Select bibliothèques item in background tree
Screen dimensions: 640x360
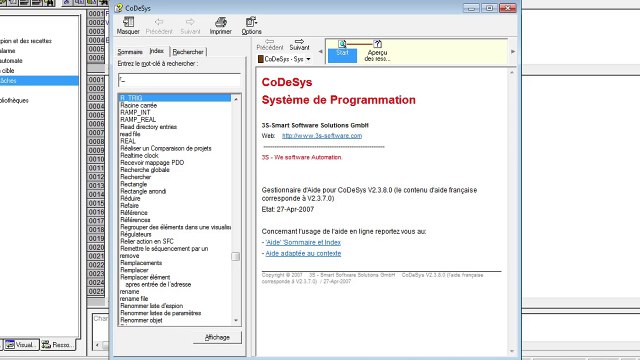[x=14, y=100]
